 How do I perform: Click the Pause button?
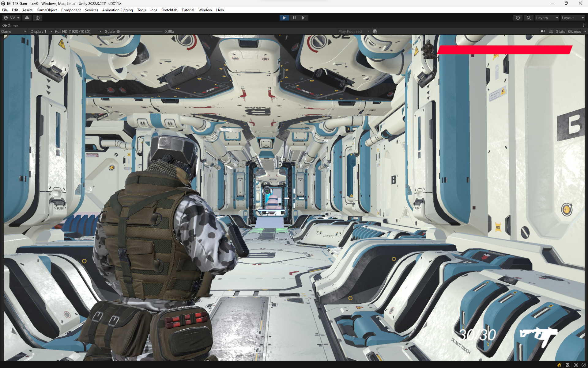294,18
